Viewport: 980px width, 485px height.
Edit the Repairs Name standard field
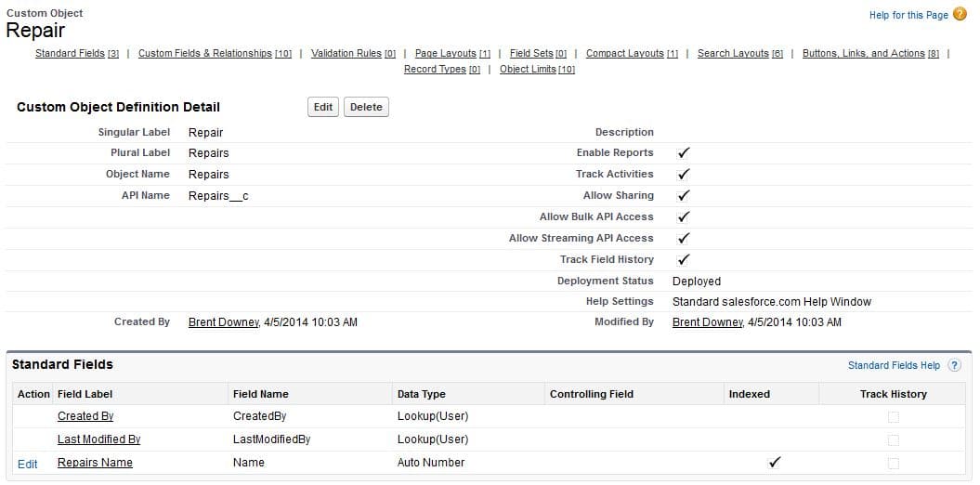pos(28,464)
